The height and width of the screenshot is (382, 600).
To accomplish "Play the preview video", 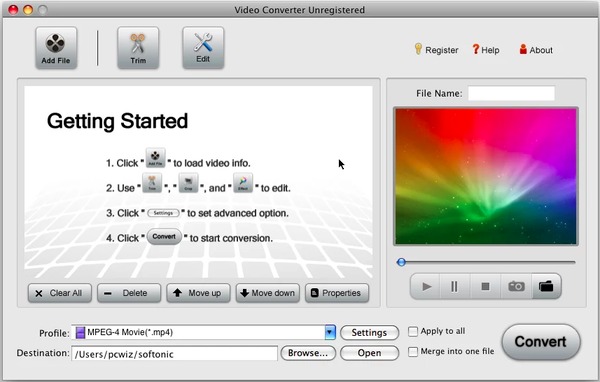I will (426, 286).
